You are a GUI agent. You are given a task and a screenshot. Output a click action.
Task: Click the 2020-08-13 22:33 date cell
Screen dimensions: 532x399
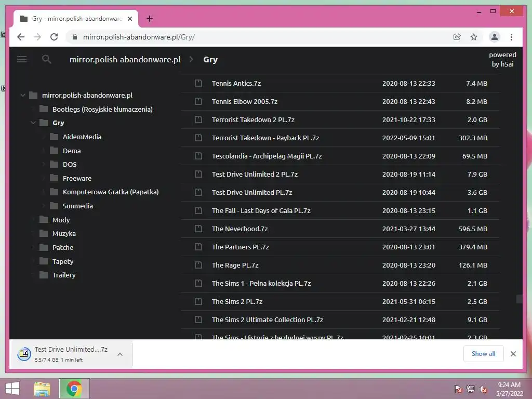pyautogui.click(x=408, y=83)
